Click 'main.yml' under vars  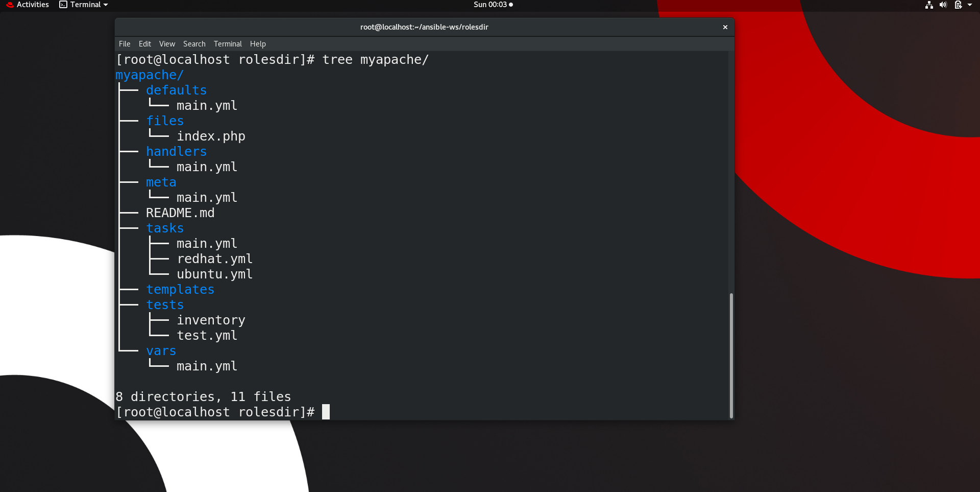(x=207, y=366)
